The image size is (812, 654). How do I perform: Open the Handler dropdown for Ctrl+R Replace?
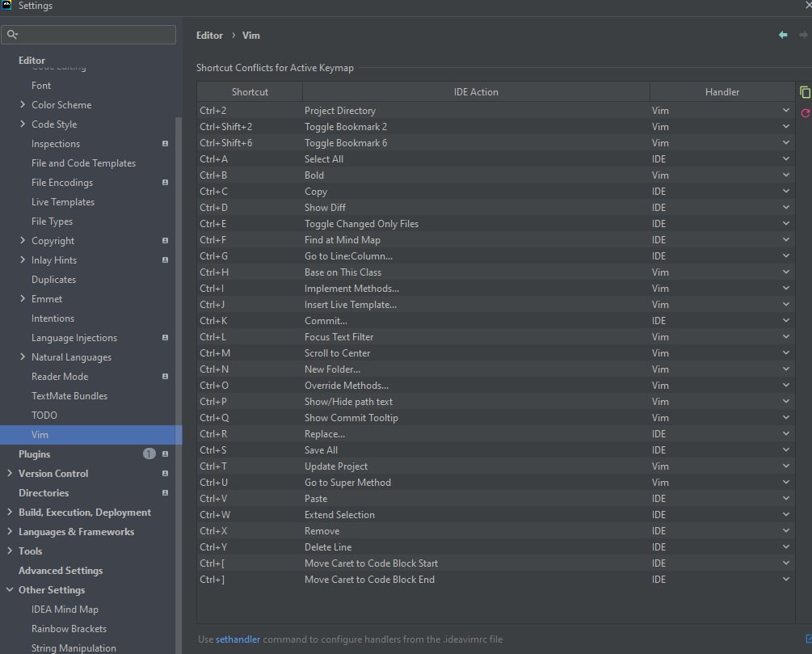tap(785, 434)
